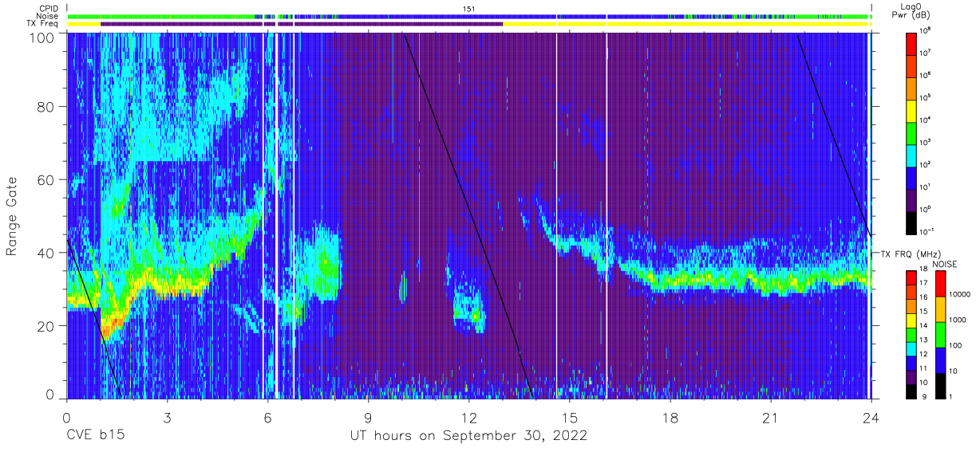Click the 'CPID' label at top left

point(49,8)
